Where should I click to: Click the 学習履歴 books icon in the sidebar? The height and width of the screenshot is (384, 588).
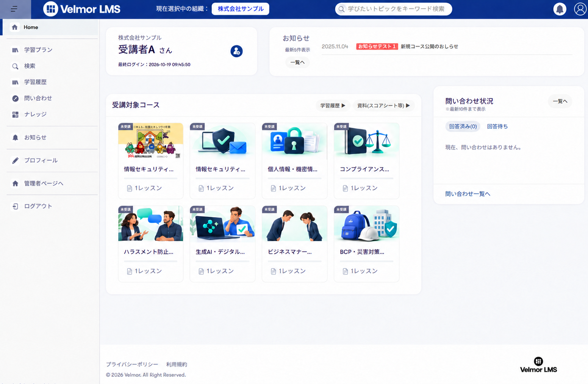click(x=15, y=82)
